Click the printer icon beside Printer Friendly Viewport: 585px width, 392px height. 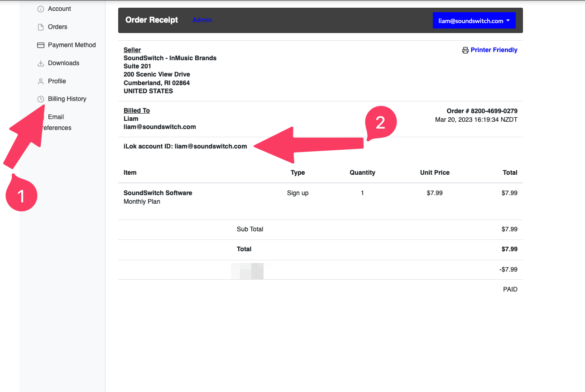click(x=465, y=50)
